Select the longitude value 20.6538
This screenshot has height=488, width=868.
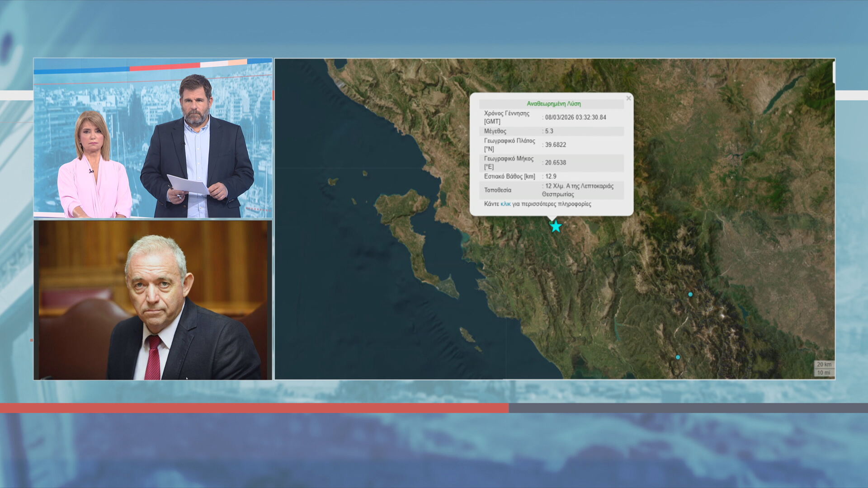click(x=555, y=163)
